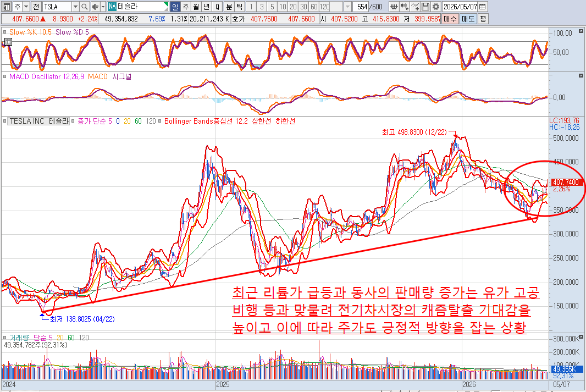Switch to the 년 yearly chart period
The width and height of the screenshot is (586, 392).
coord(207,7)
